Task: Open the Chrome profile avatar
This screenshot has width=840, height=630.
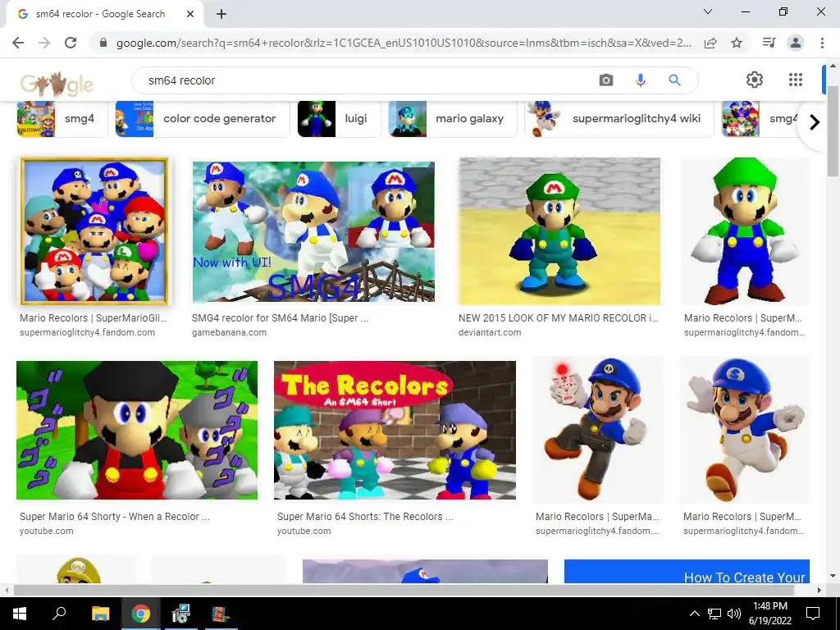Action: click(796, 43)
